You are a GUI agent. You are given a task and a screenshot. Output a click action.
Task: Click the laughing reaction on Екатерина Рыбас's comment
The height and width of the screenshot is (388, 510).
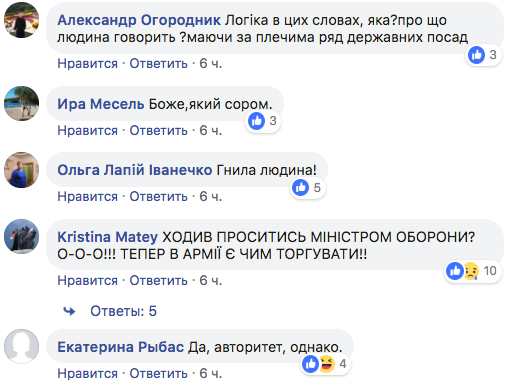[x=326, y=364]
